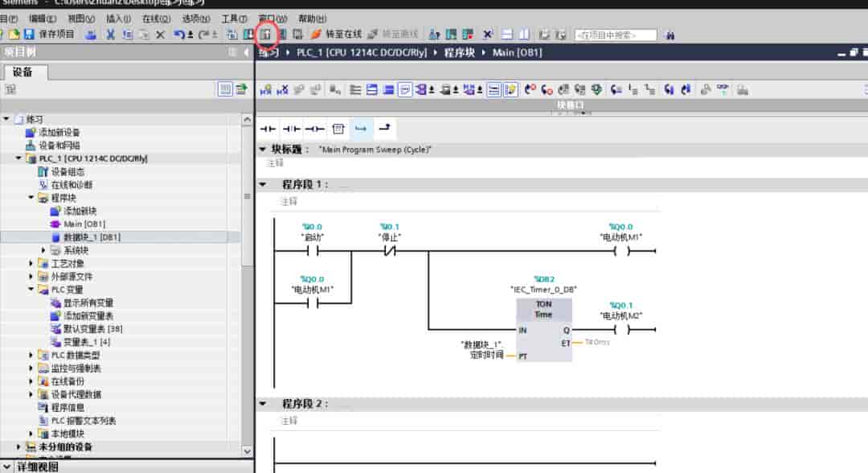Screen dimensions: 868x473
Task: Expand the 详细视图 details view
Action: click(x=6, y=467)
